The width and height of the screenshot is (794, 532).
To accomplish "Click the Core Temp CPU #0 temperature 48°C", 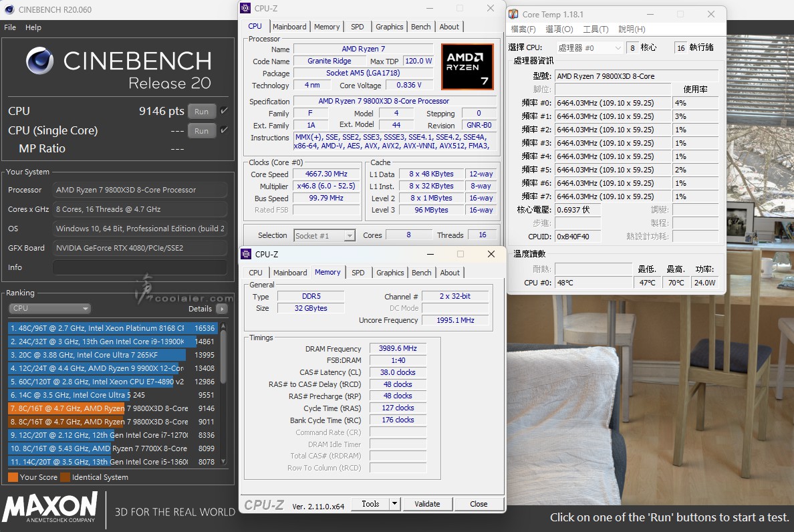I will pos(593,283).
